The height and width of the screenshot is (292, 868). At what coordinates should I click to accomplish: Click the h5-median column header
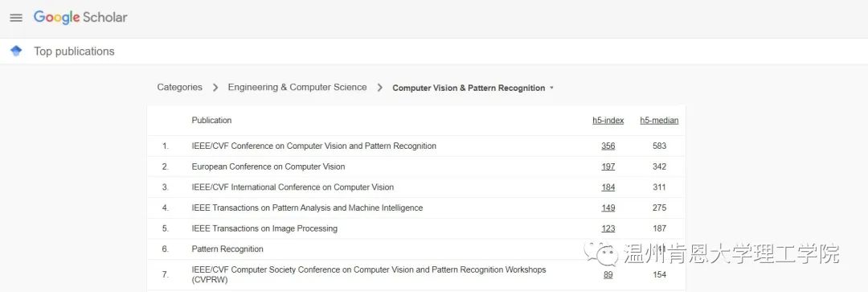pos(659,120)
